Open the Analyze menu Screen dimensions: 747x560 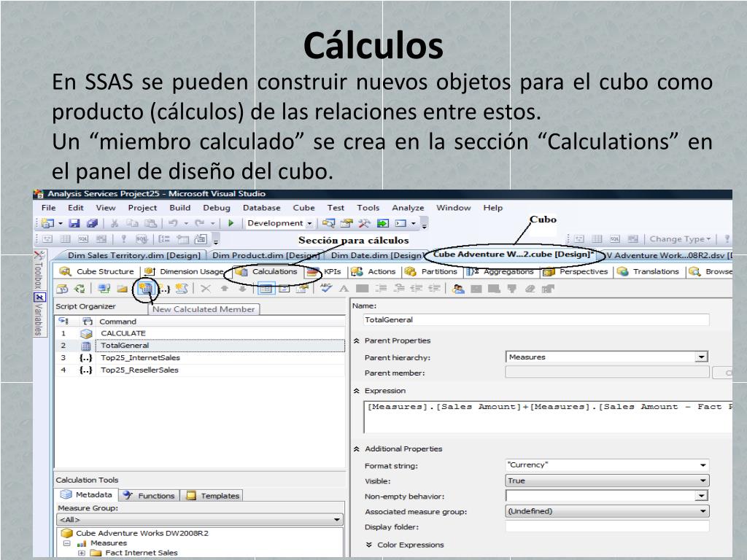[x=408, y=208]
